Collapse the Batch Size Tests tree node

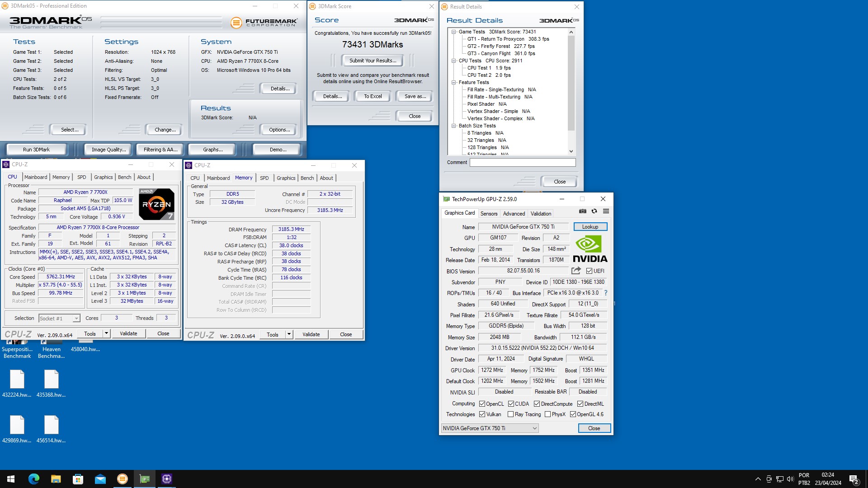(x=453, y=126)
